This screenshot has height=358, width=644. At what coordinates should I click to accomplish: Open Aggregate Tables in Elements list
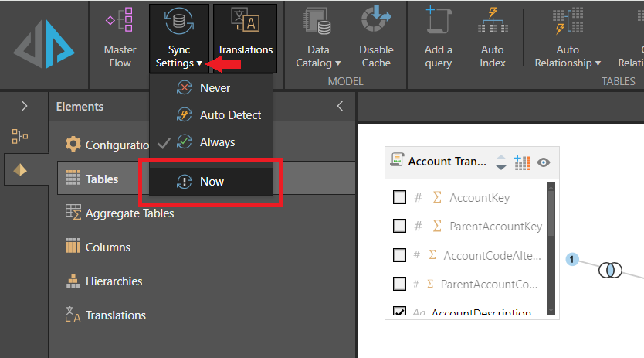tap(129, 213)
